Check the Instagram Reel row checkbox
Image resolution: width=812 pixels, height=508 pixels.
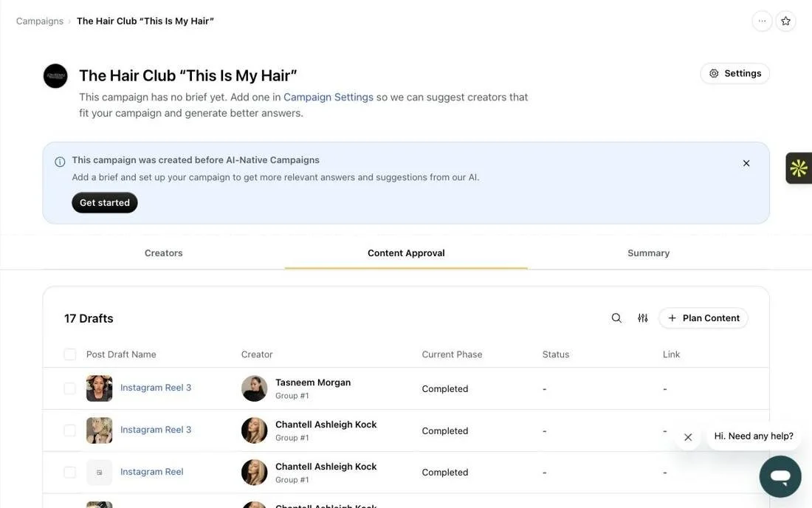[x=70, y=473]
